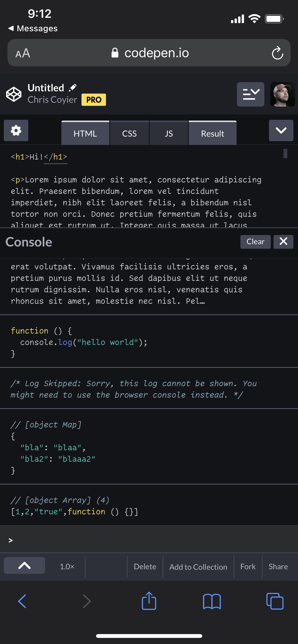Open Safari's share sheet icon
This screenshot has height=644, width=298.
[149, 601]
